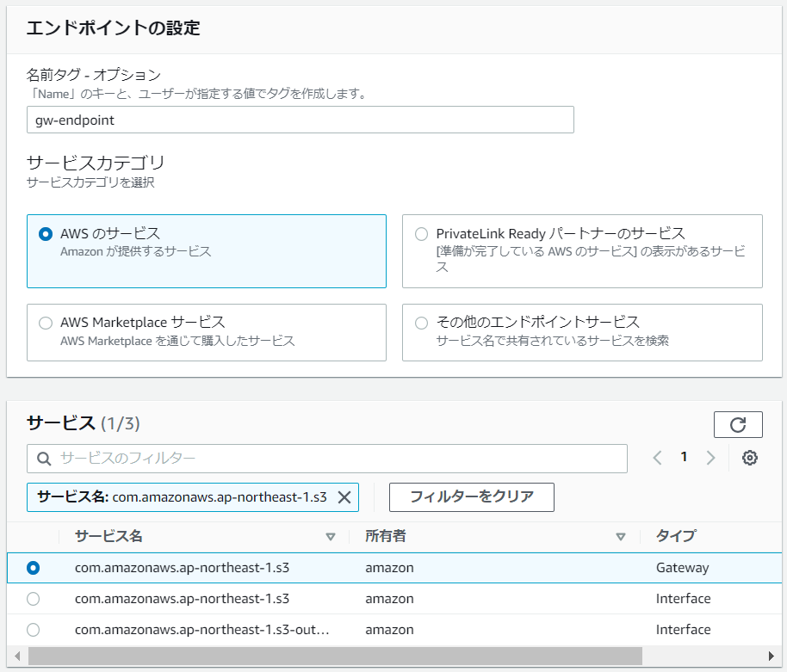Click the refresh services icon button
The height and width of the screenshot is (672, 787).
738,425
